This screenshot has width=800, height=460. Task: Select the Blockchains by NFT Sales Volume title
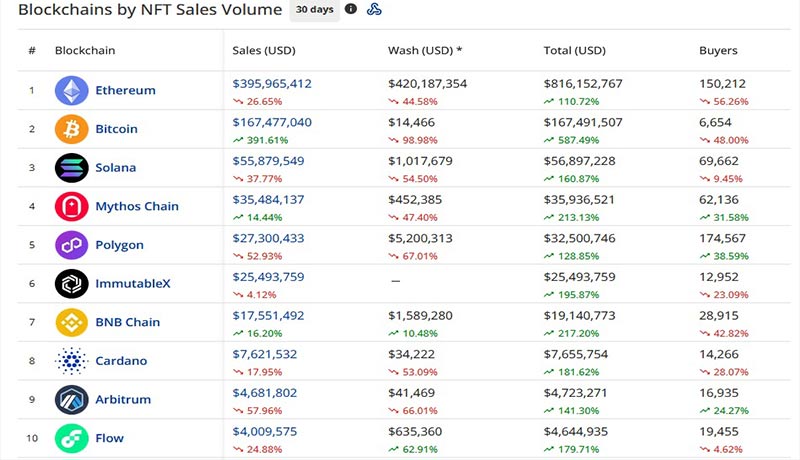(150, 10)
